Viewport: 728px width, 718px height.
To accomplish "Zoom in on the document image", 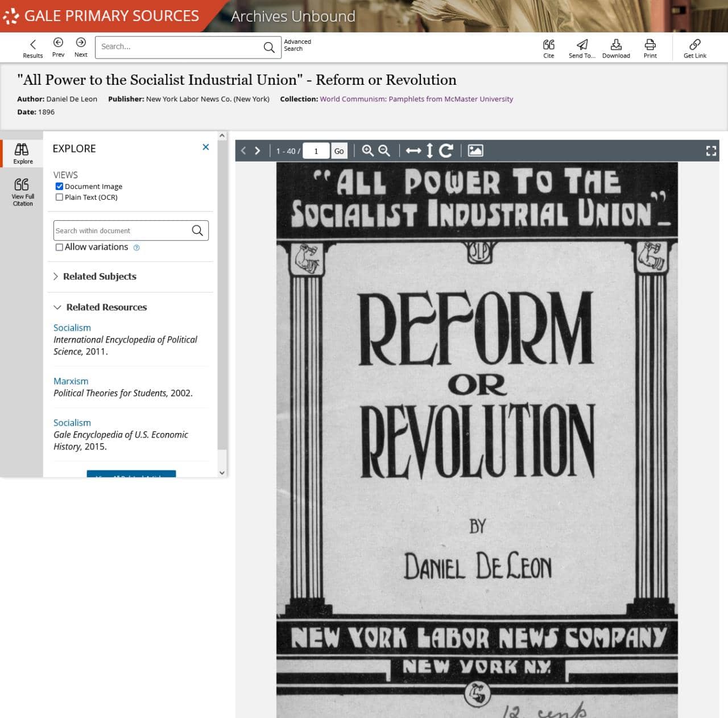I will tap(368, 151).
